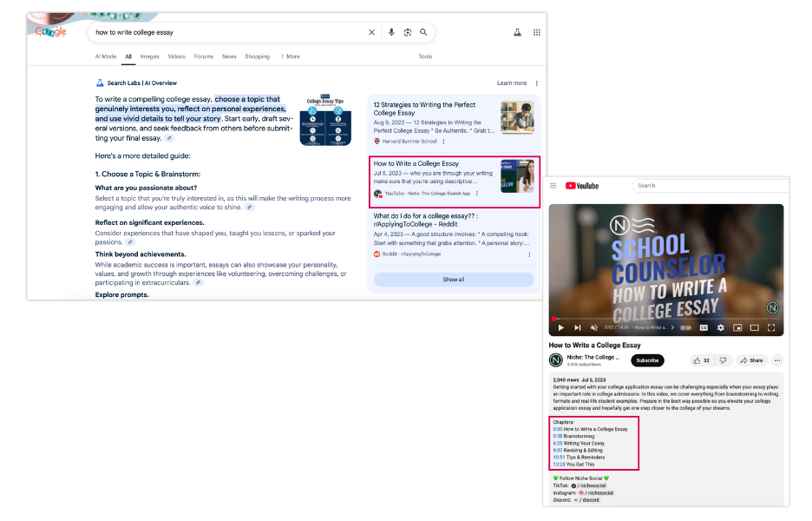Switch to the Videos tab
This screenshot has height=521, width=812.
177,56
